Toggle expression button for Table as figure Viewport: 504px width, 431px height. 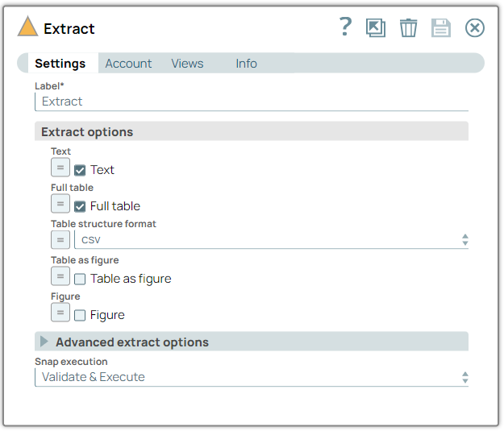pyautogui.click(x=60, y=276)
